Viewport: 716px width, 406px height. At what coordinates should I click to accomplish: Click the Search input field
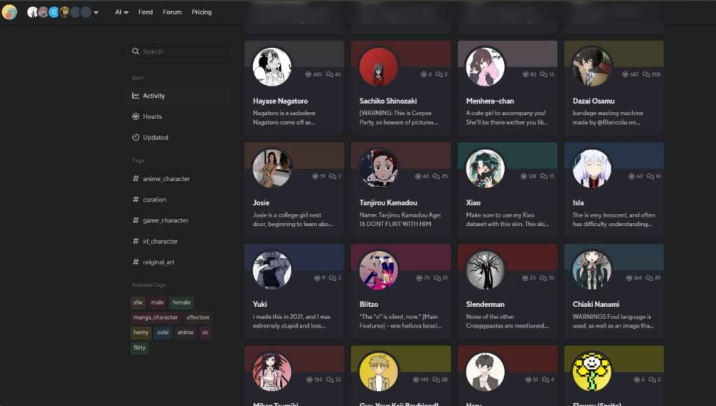point(180,51)
